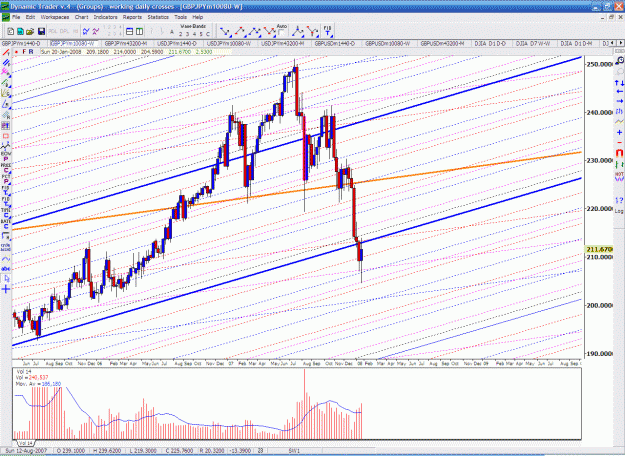
Task: Open the Indicators menu
Action: click(x=106, y=17)
